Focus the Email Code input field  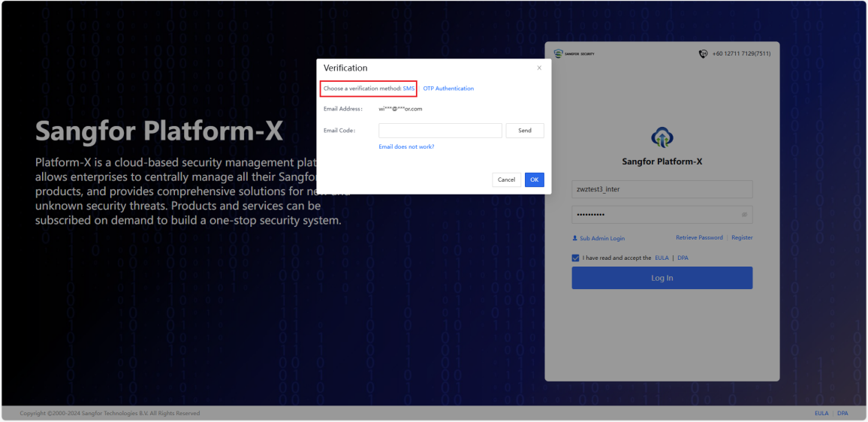point(440,131)
